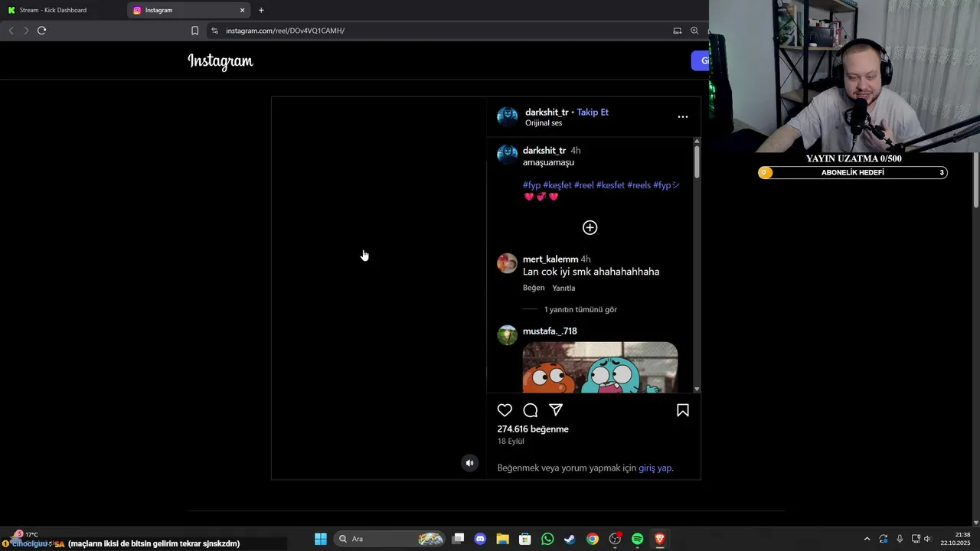This screenshot has width=980, height=551.
Task: Open mert_kalemm's profile picture
Action: click(507, 264)
